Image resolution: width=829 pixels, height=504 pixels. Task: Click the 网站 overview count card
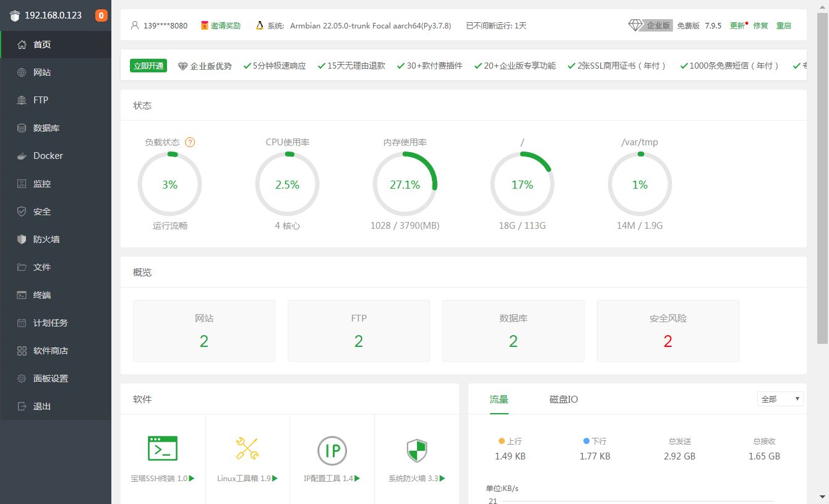coord(204,331)
